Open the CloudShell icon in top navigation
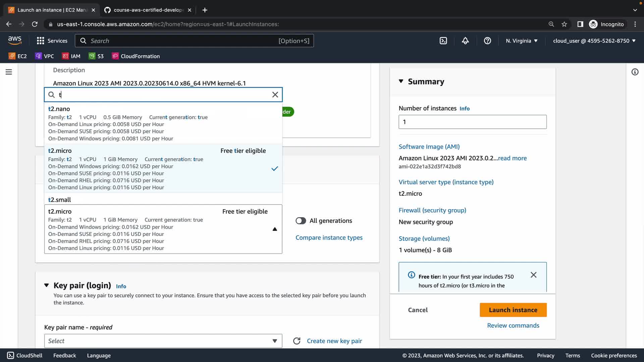The image size is (644, 362). coord(443,41)
